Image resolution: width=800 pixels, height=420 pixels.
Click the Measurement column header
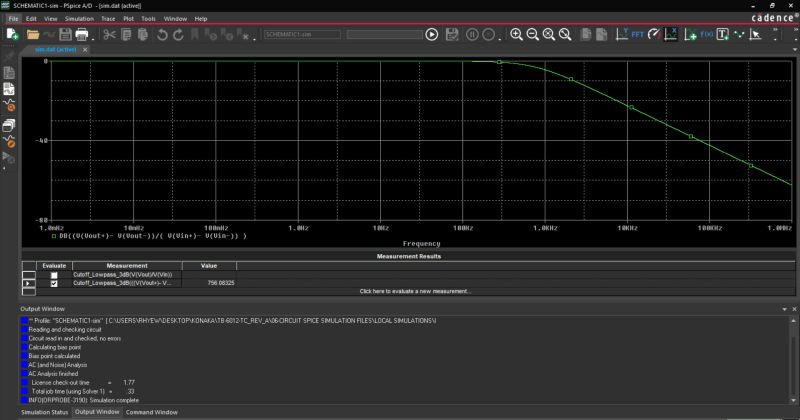(x=127, y=266)
